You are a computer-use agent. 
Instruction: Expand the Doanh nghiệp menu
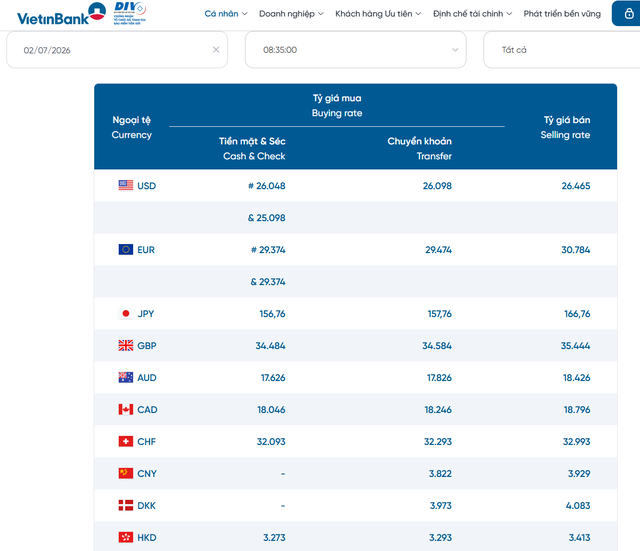[291, 13]
